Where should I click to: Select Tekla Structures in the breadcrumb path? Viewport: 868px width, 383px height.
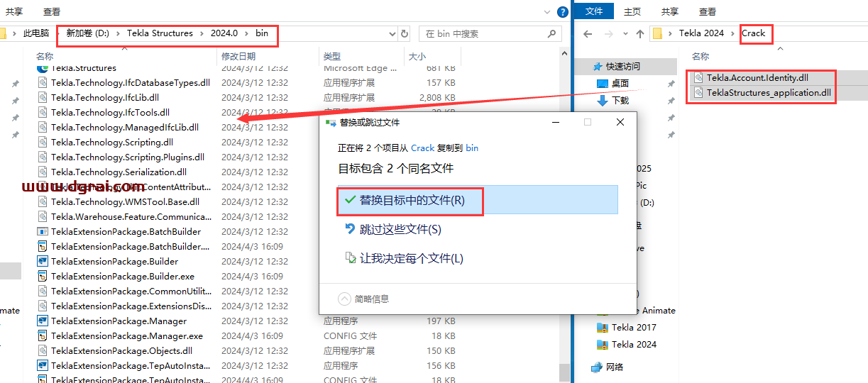point(160,33)
